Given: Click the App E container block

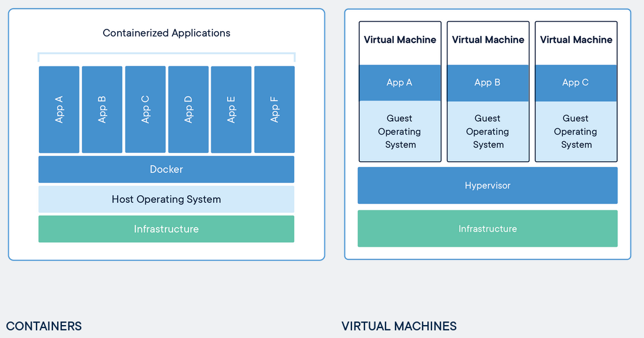Looking at the screenshot, I should click(231, 109).
